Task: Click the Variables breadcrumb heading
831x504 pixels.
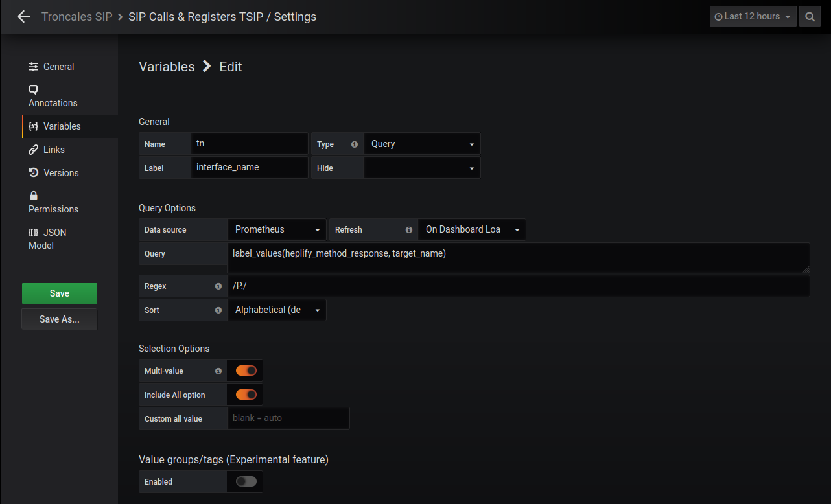Action: (x=167, y=67)
